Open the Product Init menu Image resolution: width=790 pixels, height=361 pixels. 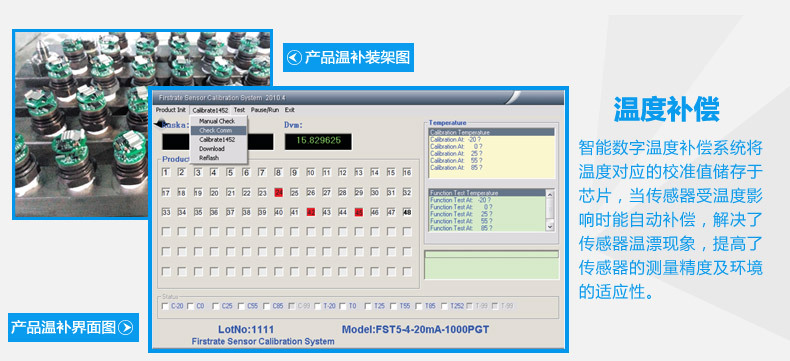point(171,110)
